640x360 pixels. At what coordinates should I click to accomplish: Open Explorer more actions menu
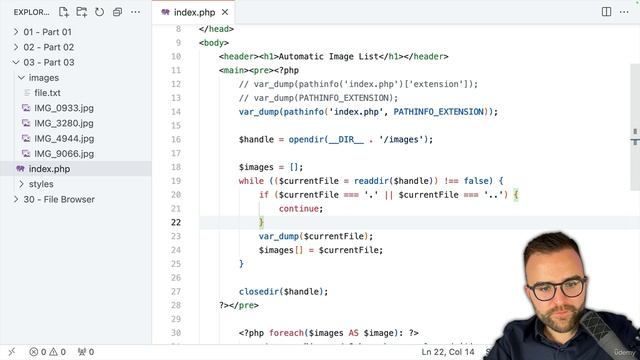click(136, 12)
